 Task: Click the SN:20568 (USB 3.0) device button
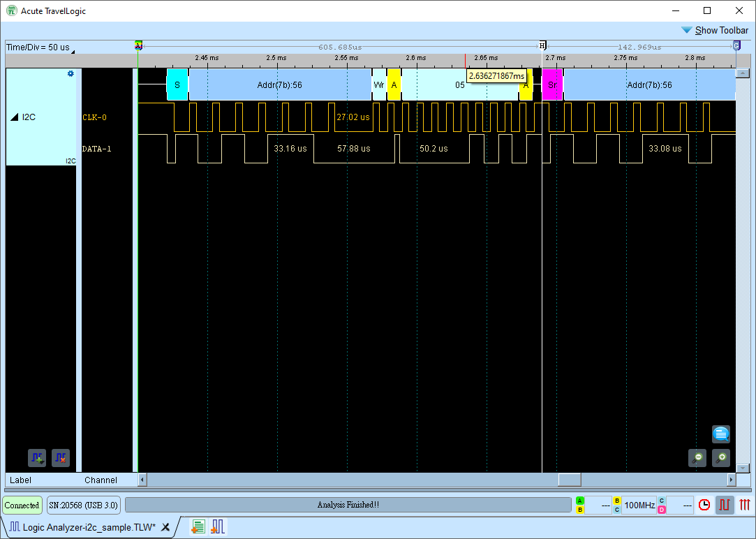[x=83, y=505]
